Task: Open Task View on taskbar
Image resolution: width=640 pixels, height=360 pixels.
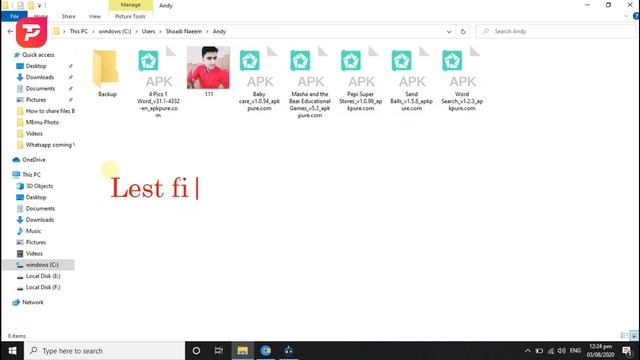Action: (x=219, y=351)
